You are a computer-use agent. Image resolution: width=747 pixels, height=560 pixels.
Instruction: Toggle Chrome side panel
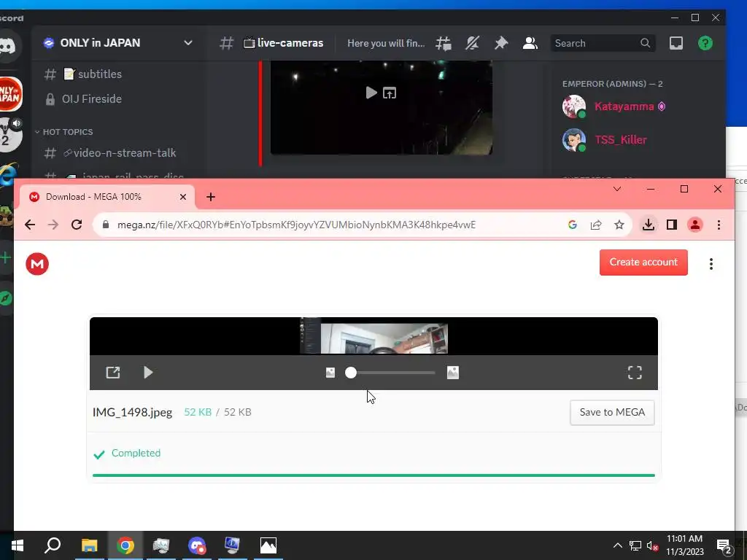click(672, 225)
